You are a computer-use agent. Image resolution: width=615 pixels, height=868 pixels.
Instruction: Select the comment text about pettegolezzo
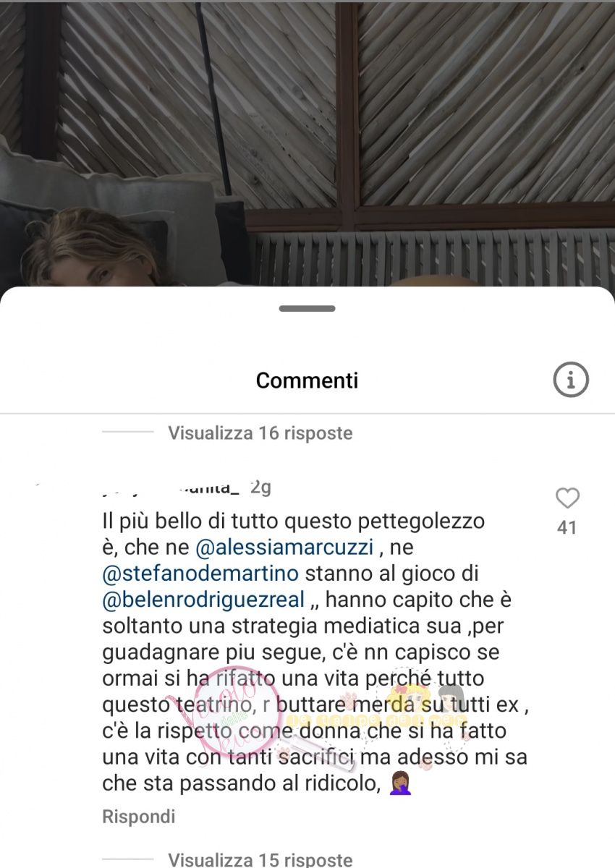coord(315,652)
